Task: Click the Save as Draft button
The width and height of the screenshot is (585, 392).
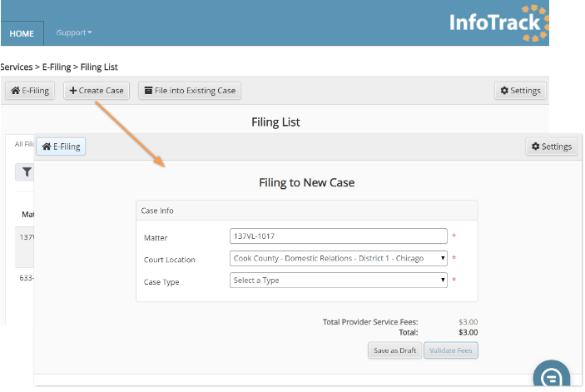Action: click(394, 350)
